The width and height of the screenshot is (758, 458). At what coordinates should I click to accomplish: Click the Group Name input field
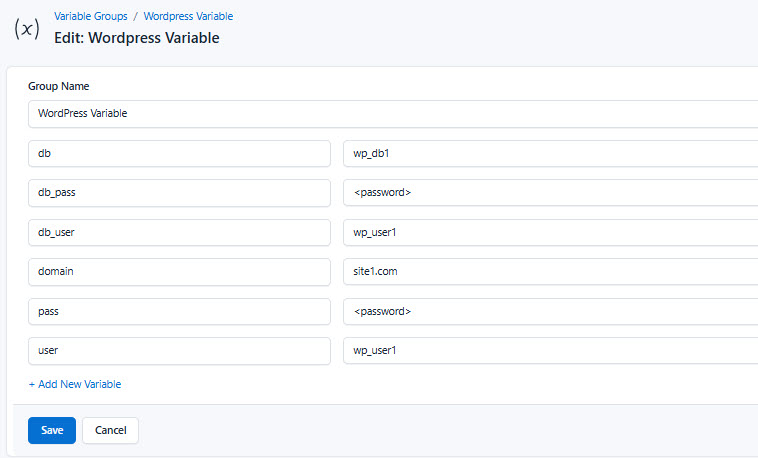(x=393, y=114)
